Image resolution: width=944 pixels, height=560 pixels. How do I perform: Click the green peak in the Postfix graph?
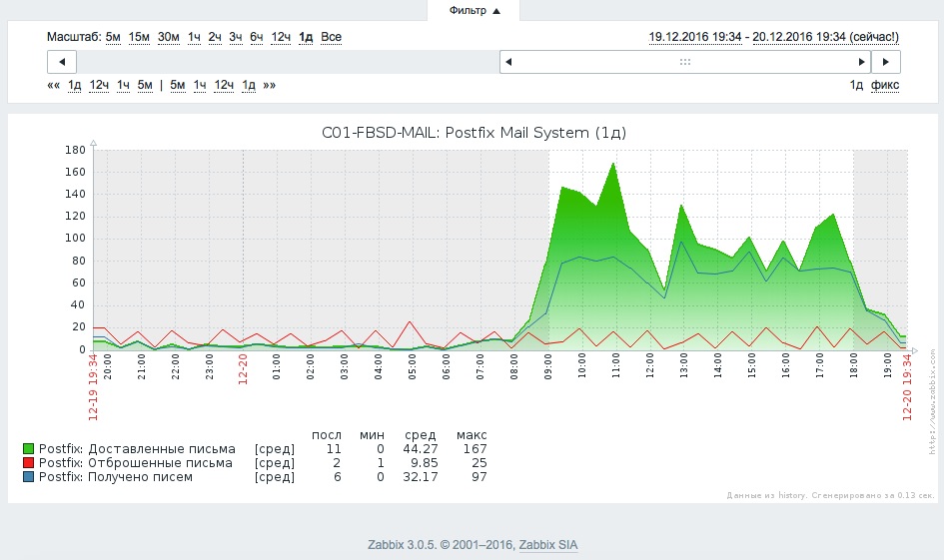(612, 165)
